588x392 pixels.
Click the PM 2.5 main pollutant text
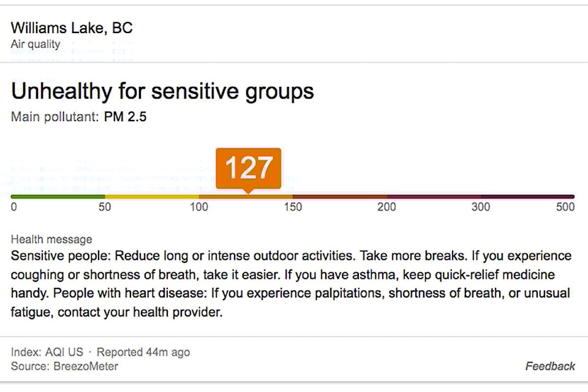point(125,116)
